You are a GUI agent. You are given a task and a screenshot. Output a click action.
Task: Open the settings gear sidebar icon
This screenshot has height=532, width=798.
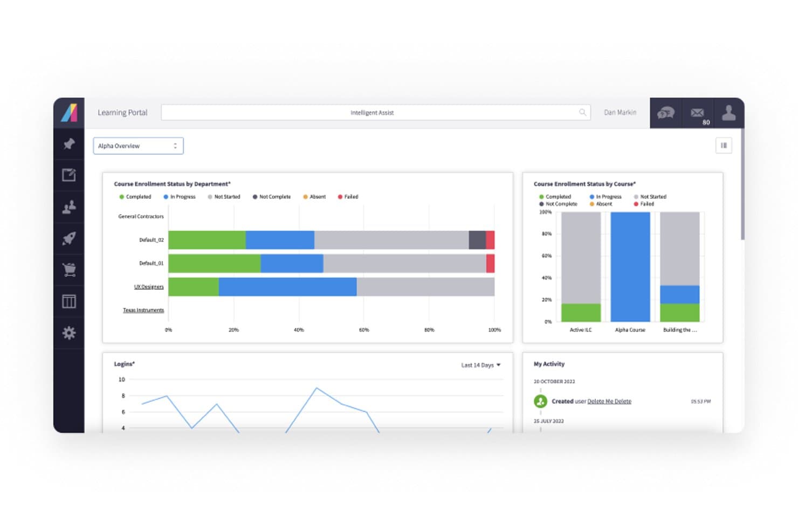pyautogui.click(x=69, y=333)
